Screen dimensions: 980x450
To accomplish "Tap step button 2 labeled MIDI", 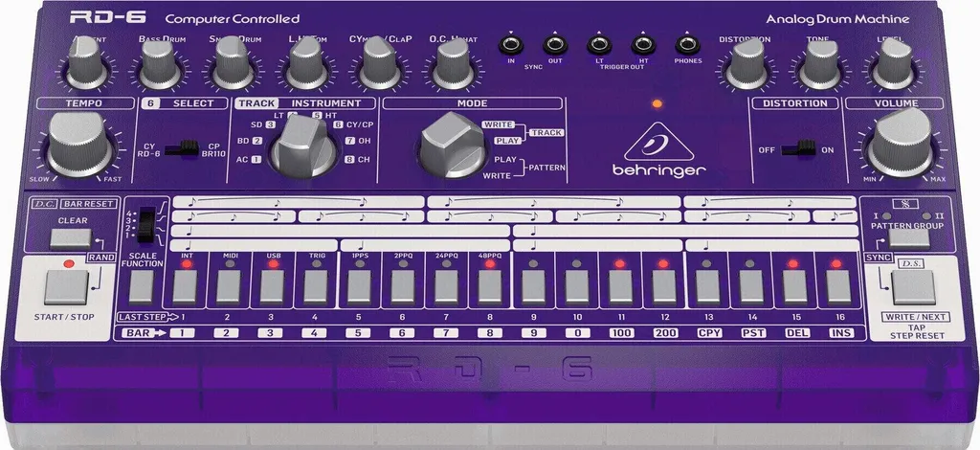I will pyautogui.click(x=229, y=287).
